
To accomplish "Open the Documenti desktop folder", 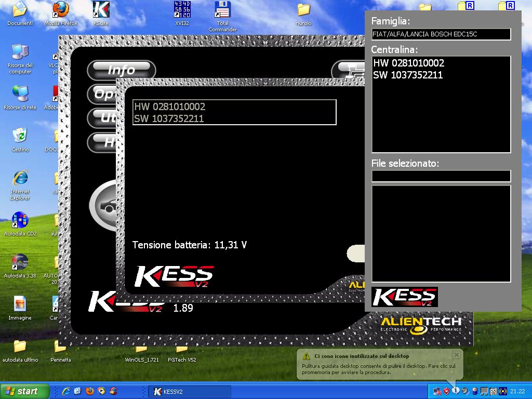I will click(x=20, y=14).
